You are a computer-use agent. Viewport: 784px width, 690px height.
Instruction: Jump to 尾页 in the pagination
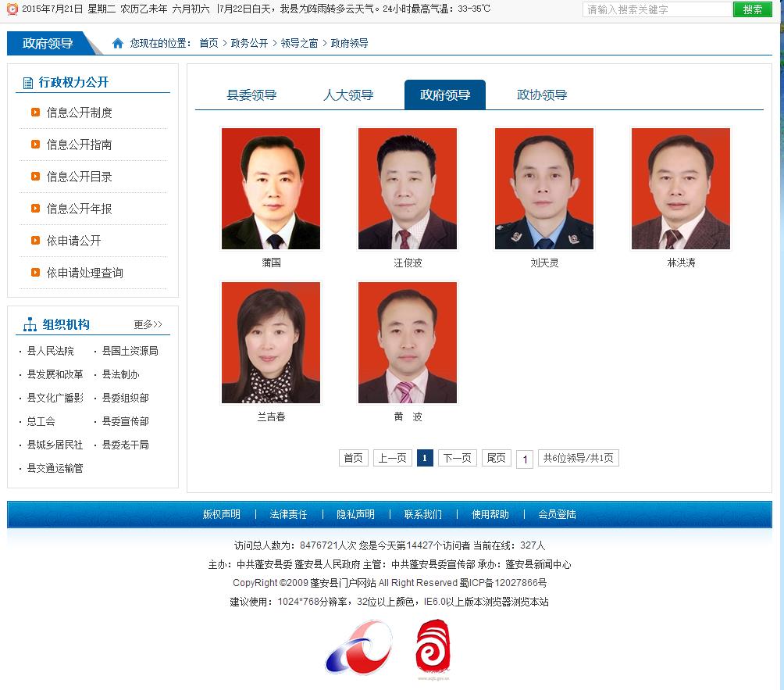coord(496,458)
